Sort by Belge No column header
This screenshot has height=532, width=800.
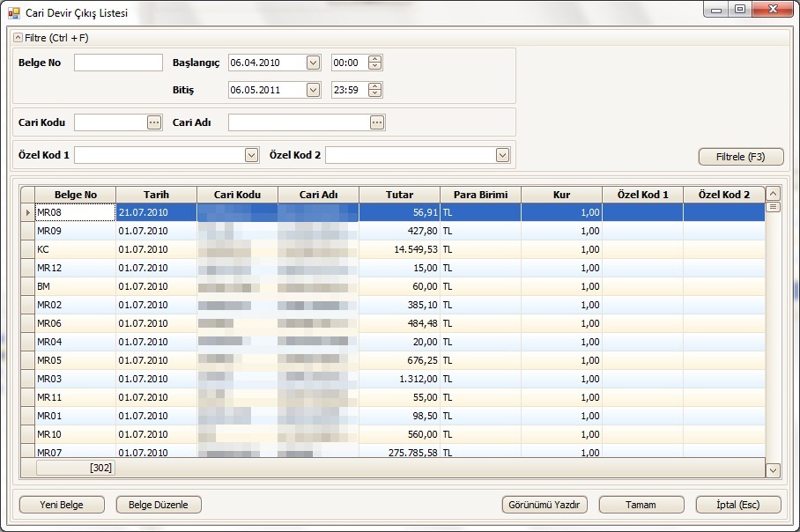click(76, 195)
